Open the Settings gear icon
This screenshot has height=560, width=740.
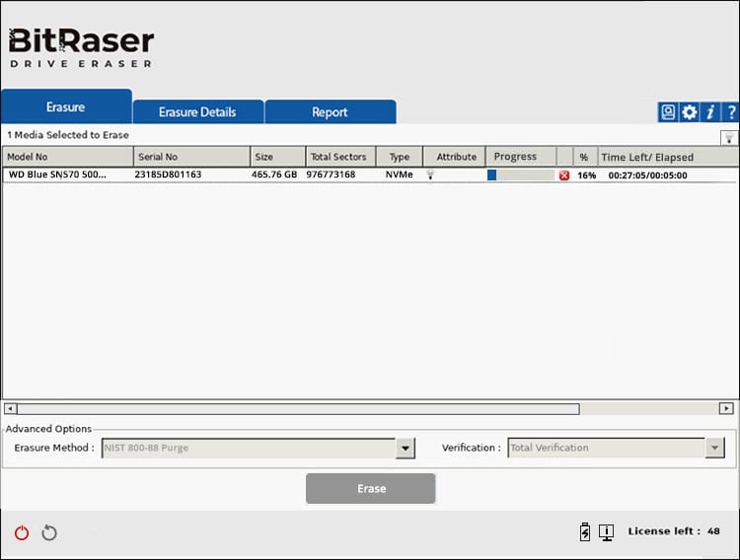(689, 112)
